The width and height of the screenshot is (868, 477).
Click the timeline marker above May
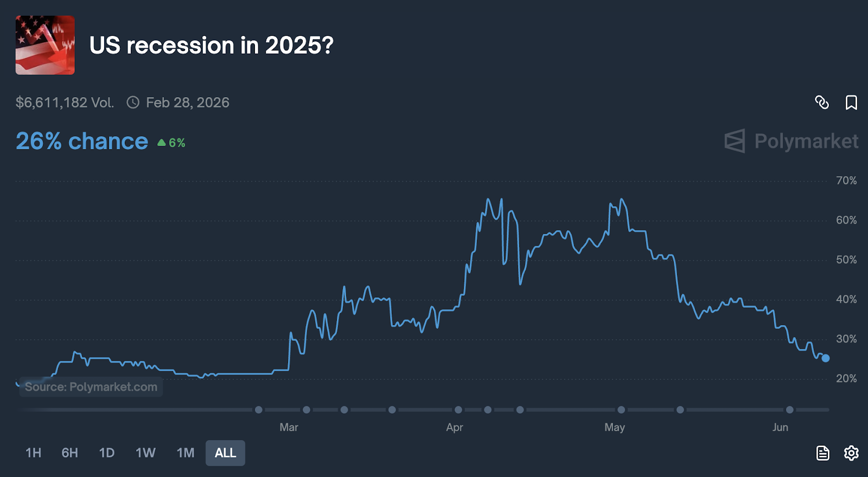(621, 410)
